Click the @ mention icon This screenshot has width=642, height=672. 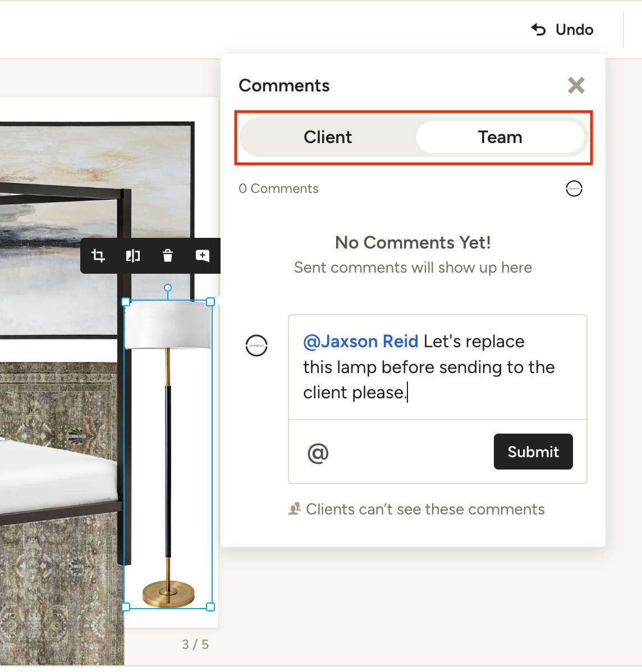tap(318, 453)
